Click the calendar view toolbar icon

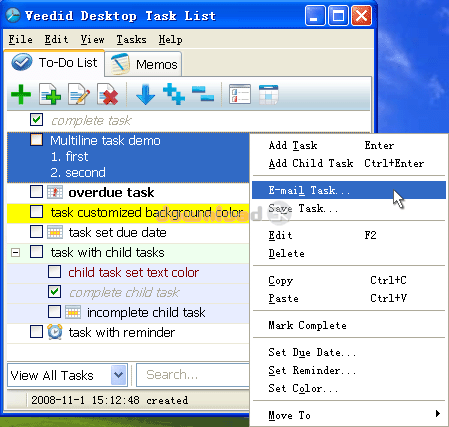click(269, 94)
